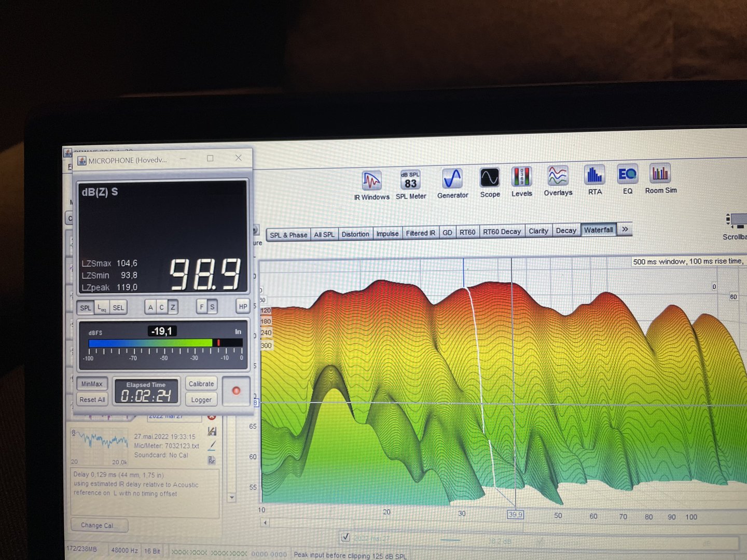This screenshot has width=747, height=560.
Task: Expand hidden graph tabs with double chevron
Action: pos(625,229)
